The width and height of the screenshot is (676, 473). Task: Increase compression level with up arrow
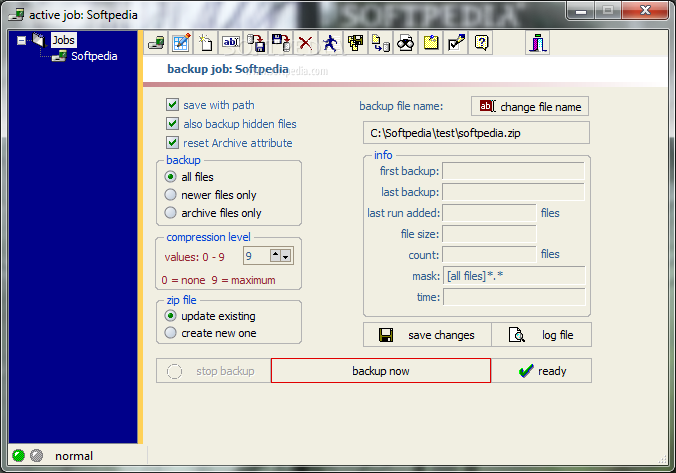tap(275, 255)
